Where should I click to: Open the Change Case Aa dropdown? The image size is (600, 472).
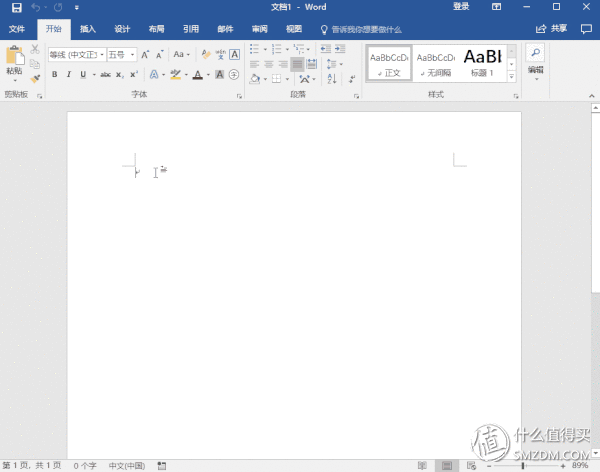click(181, 54)
